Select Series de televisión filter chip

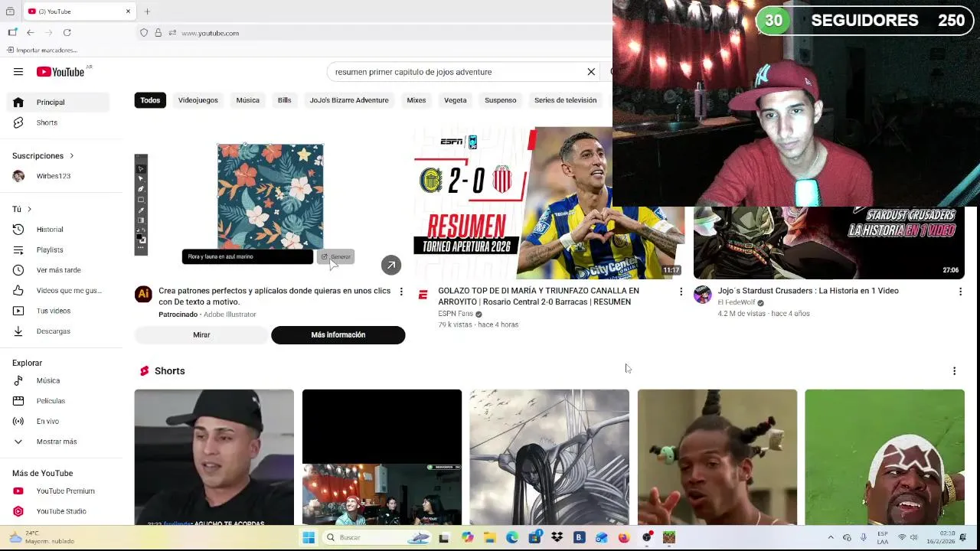[x=566, y=100]
